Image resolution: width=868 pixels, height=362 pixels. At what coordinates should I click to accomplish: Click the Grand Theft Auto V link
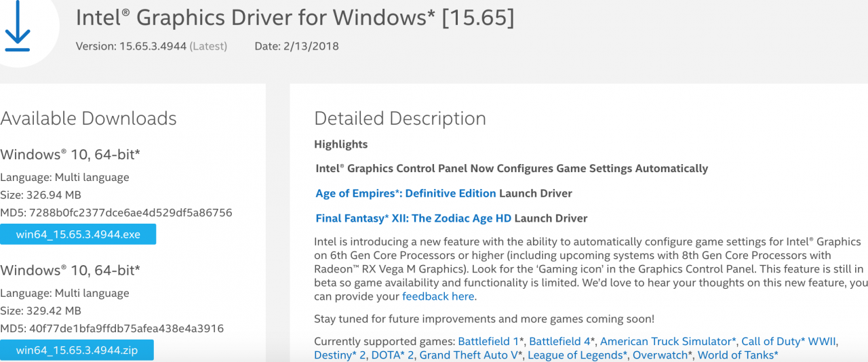[471, 355]
